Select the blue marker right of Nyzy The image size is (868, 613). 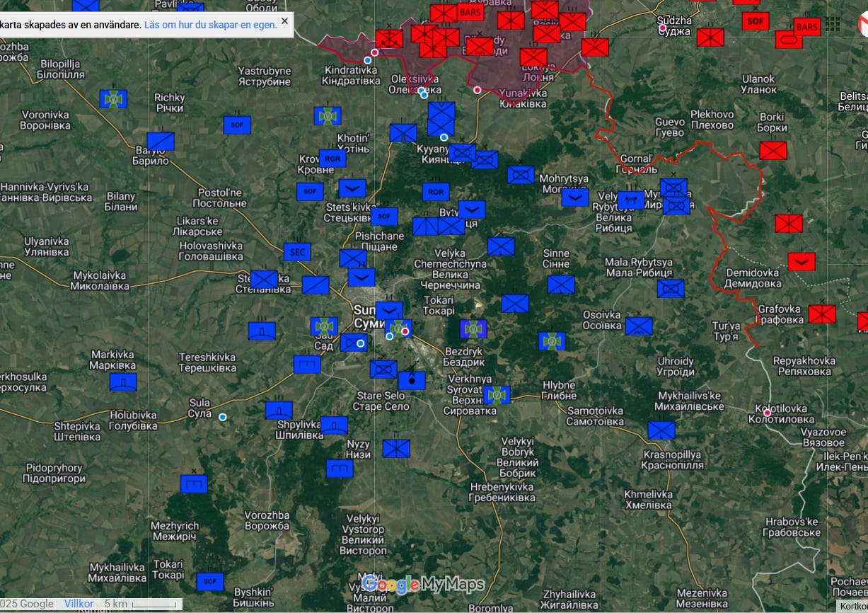click(396, 448)
